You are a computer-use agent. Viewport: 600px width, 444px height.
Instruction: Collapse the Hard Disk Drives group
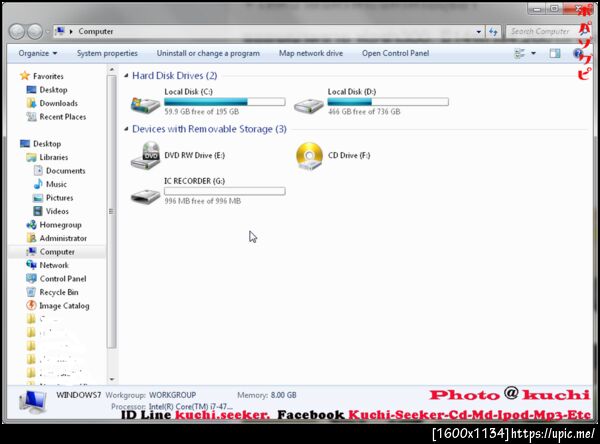126,76
